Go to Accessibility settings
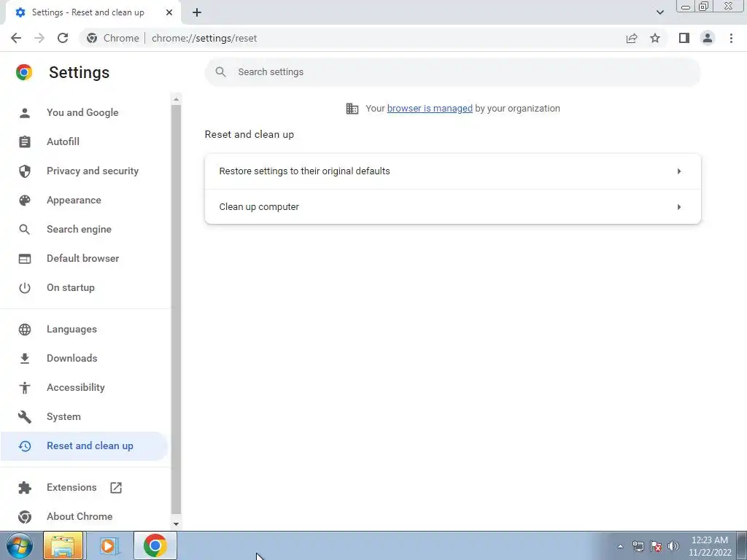 click(83, 387)
